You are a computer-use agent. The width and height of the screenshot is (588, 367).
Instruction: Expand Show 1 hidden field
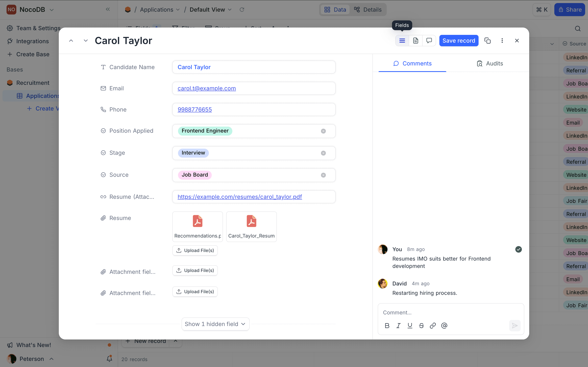click(215, 324)
